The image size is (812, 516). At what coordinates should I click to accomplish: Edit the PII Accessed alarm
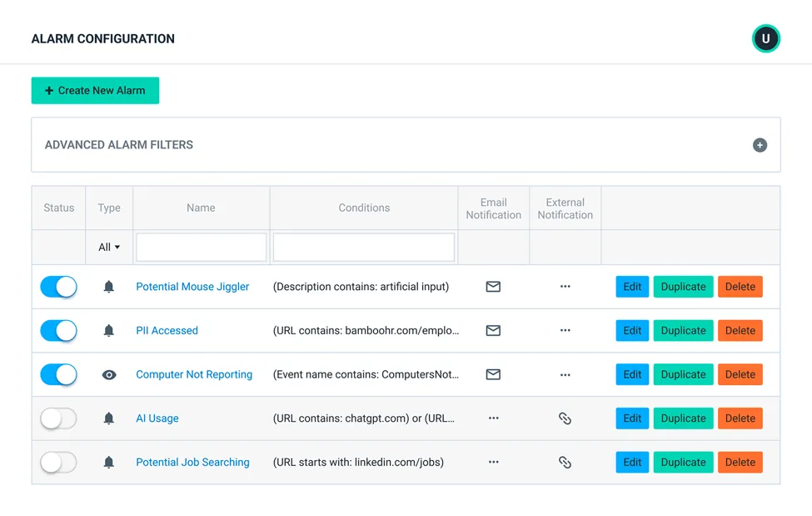(632, 330)
